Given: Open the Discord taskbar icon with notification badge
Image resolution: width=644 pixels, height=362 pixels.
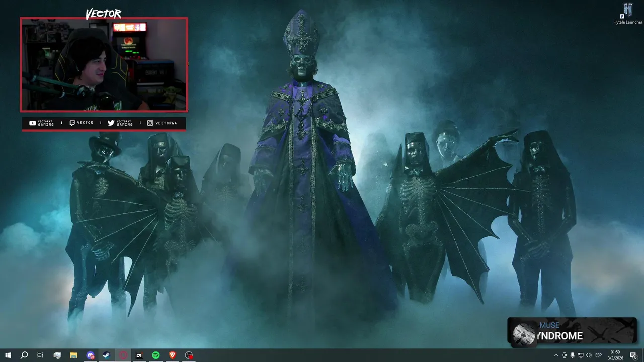Looking at the screenshot, I should pos(90,355).
